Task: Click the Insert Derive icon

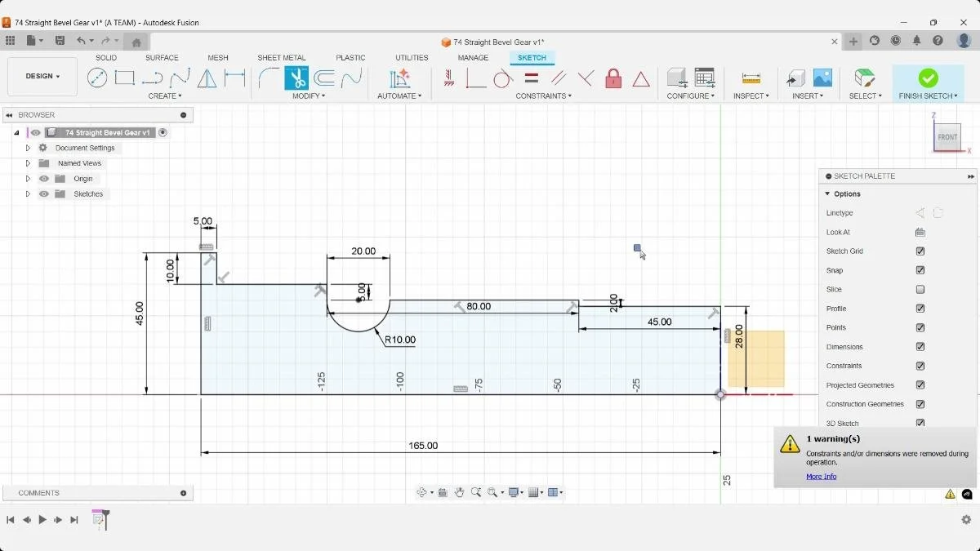Action: click(795, 78)
